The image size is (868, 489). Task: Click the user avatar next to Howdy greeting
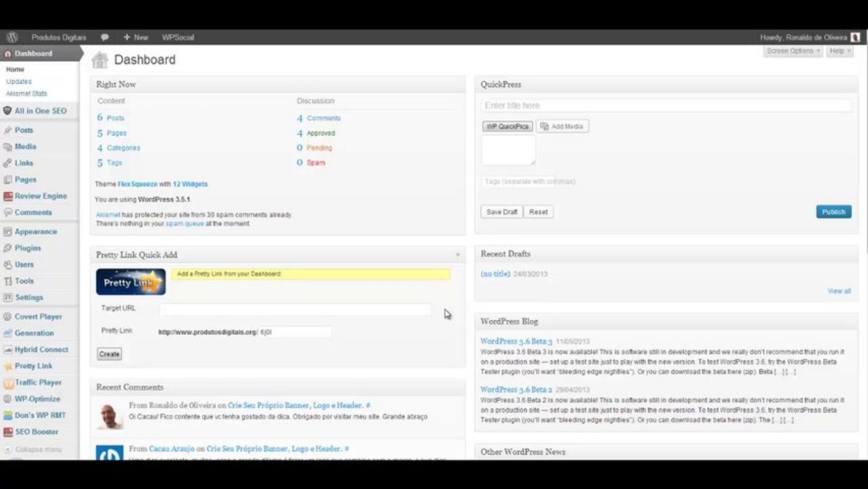point(855,37)
